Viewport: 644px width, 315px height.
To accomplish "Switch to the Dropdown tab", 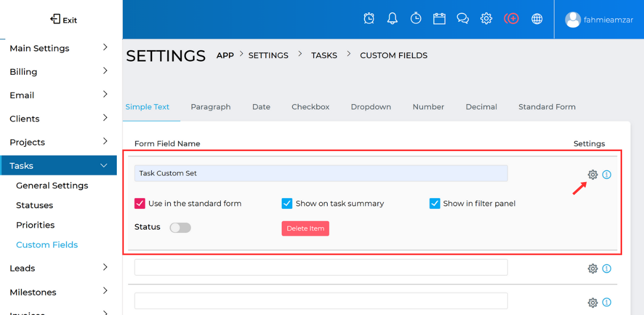I will tap(371, 107).
